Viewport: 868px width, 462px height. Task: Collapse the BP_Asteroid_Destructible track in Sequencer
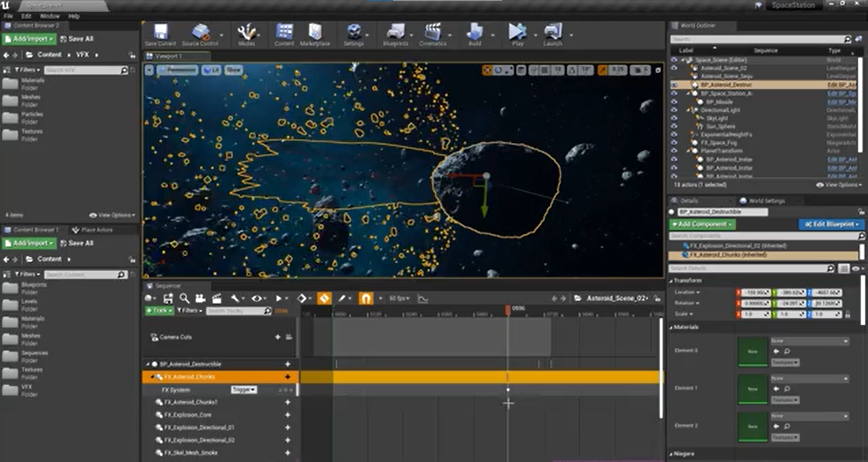148,364
